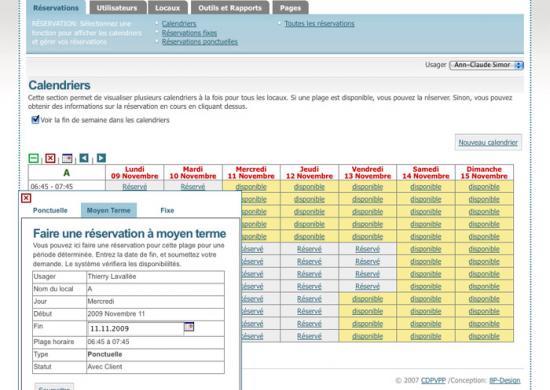Click the Dimanche 15 Novembre column header
The width and height of the screenshot is (550, 390).
[484, 173]
